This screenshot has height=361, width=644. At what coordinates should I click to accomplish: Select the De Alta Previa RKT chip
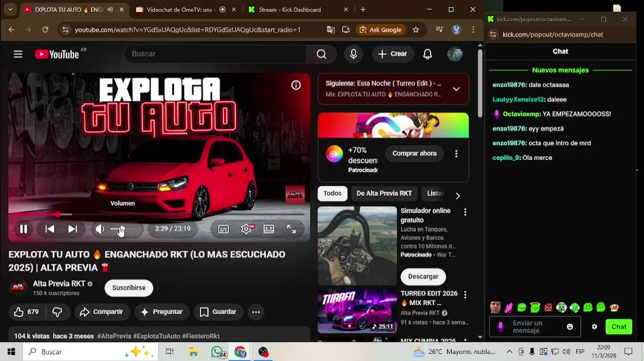coord(384,194)
